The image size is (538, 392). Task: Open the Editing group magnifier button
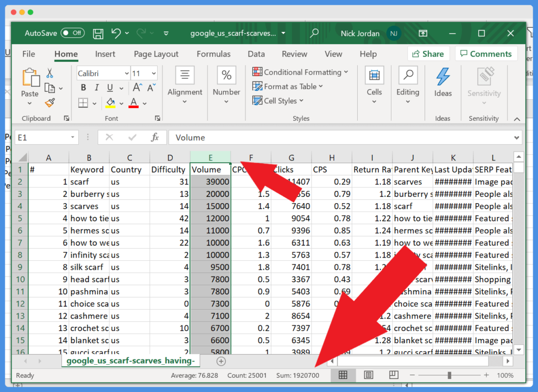(x=408, y=86)
